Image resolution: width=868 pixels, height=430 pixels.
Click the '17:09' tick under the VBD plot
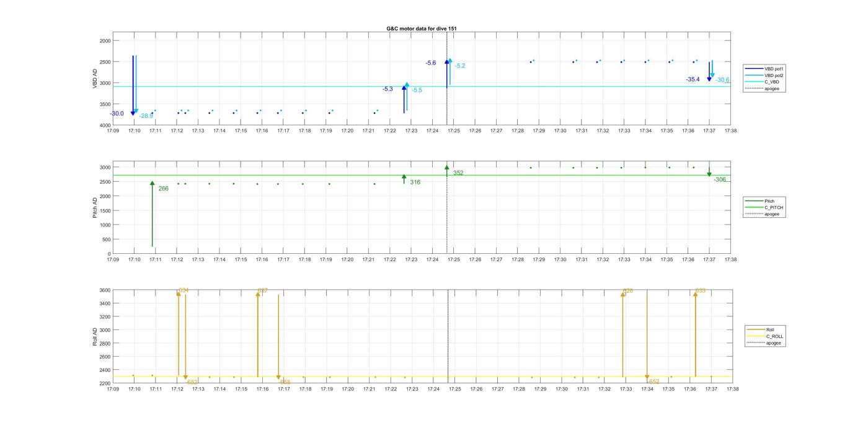coord(113,131)
